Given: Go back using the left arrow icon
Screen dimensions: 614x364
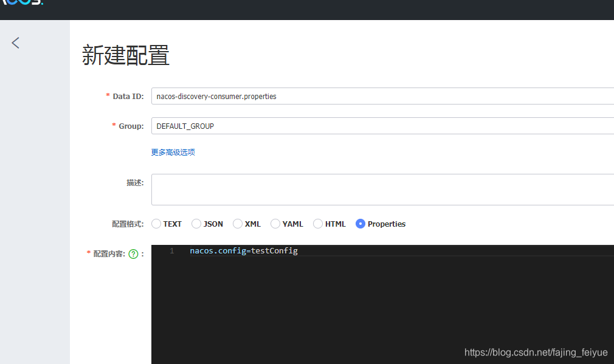Looking at the screenshot, I should tap(16, 43).
